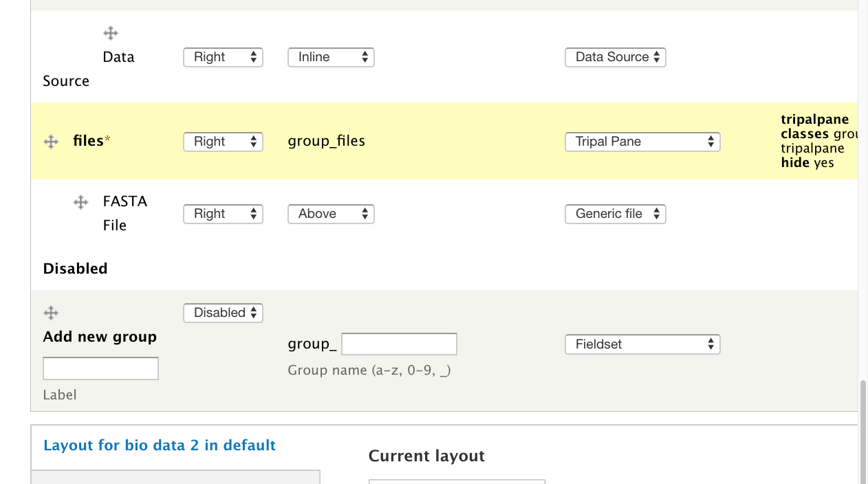Screen dimensions: 868x484
Task: Click the FASTA File row drag handle
Action: click(81, 202)
